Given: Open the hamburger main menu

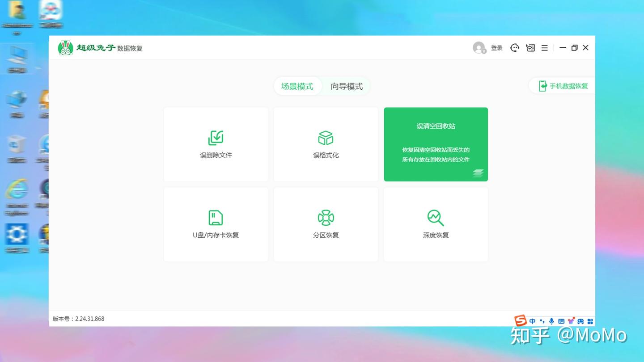Looking at the screenshot, I should (545, 48).
